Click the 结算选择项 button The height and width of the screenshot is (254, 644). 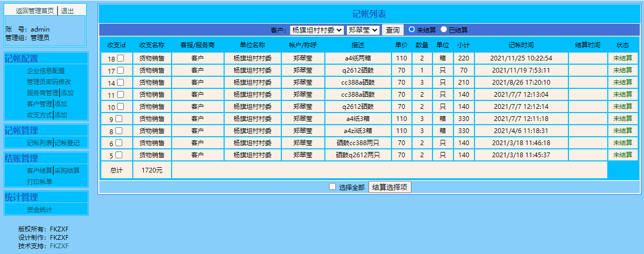pos(390,187)
